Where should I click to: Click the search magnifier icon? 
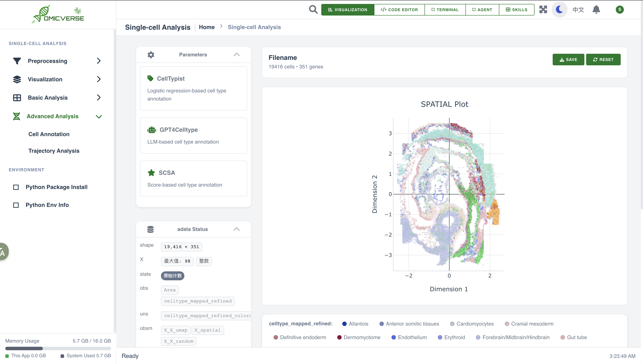tap(313, 9)
